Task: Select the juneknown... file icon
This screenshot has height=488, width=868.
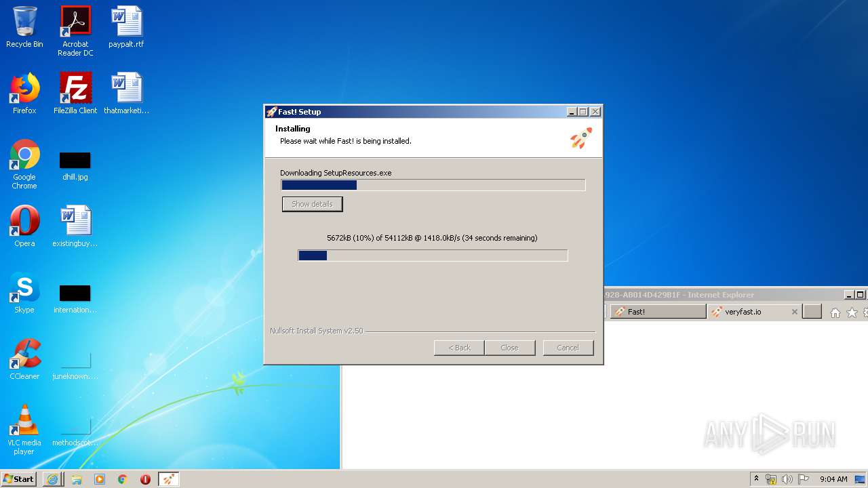Action: (x=75, y=365)
